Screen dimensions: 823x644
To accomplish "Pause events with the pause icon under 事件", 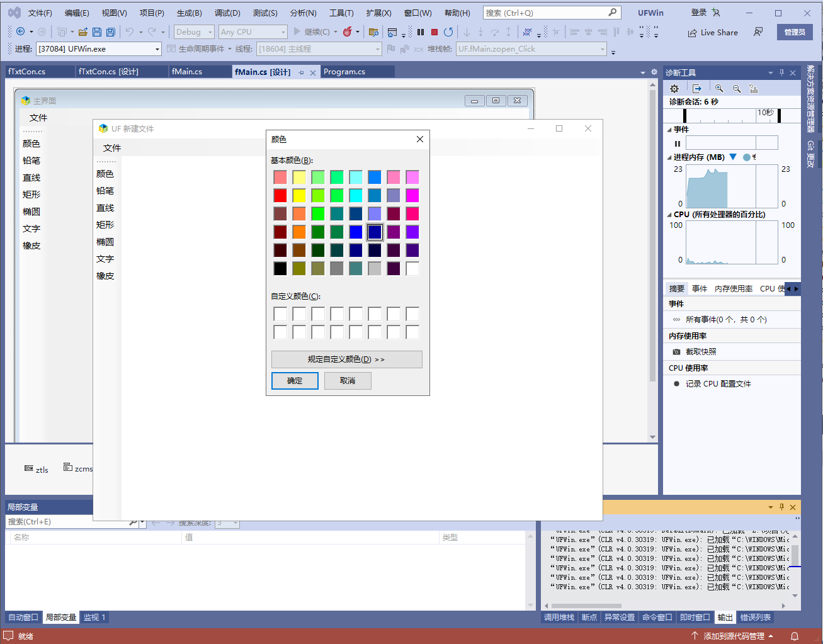I will 678,144.
